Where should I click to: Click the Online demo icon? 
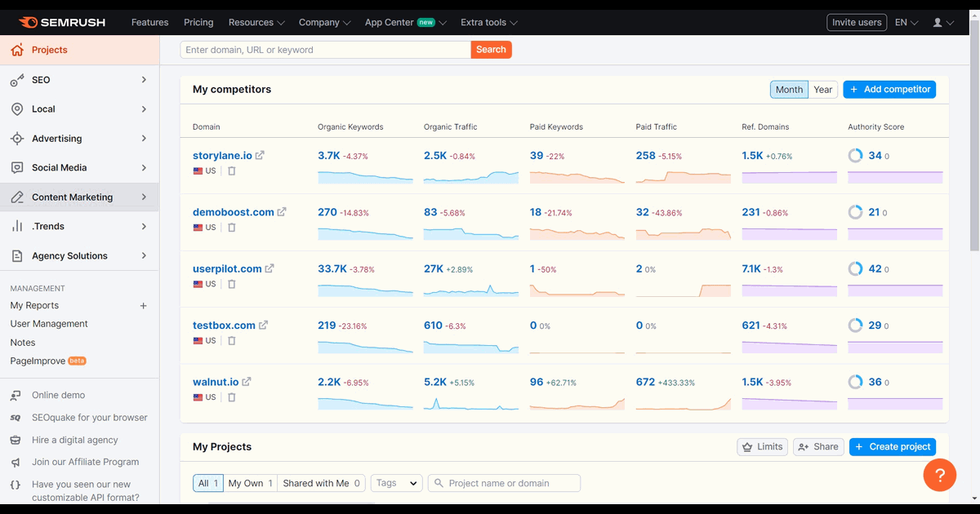16,396
